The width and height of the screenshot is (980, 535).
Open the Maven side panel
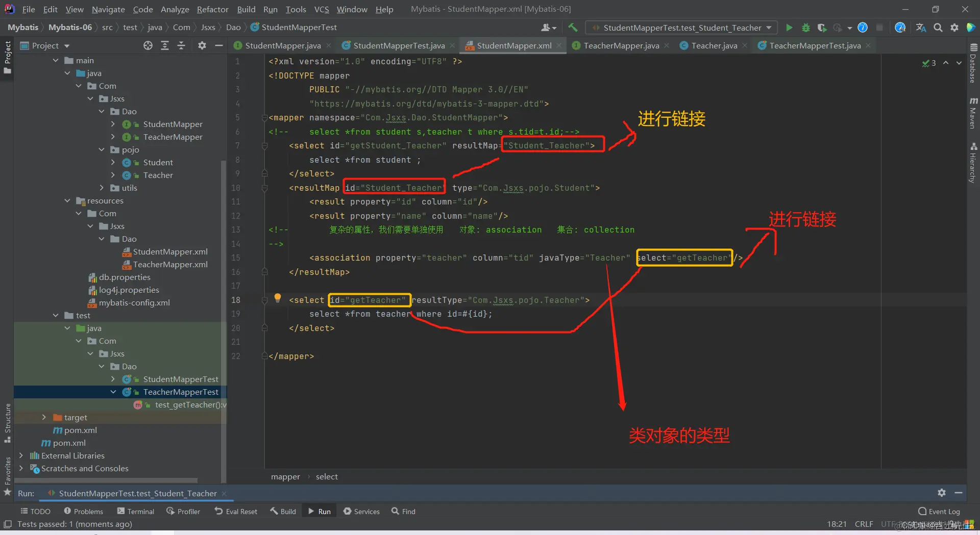[x=973, y=113]
